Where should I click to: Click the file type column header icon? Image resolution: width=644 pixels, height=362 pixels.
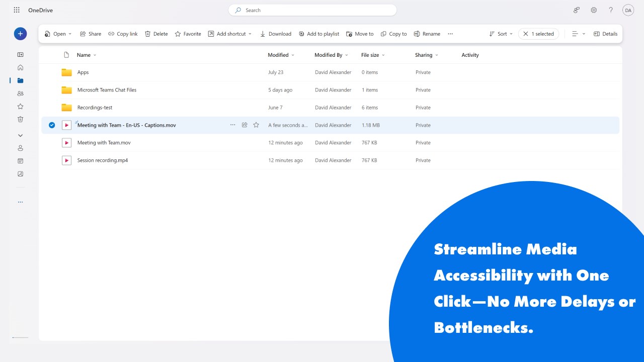point(66,55)
